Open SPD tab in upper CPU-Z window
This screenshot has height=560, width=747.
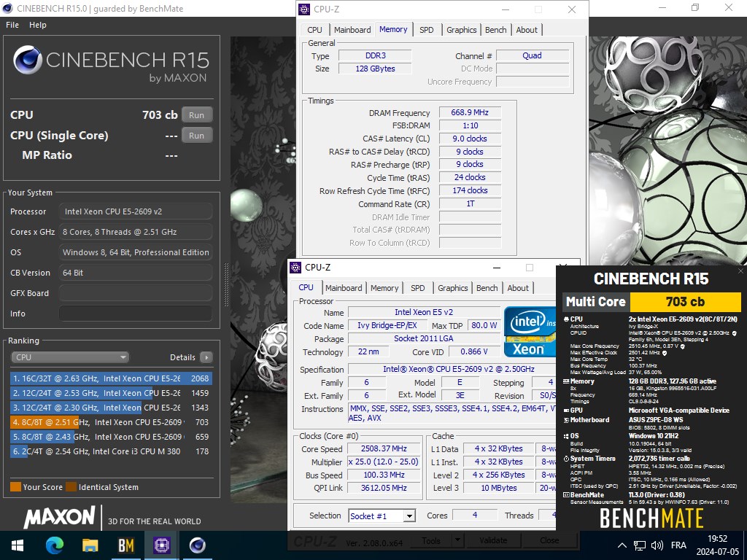pyautogui.click(x=426, y=29)
